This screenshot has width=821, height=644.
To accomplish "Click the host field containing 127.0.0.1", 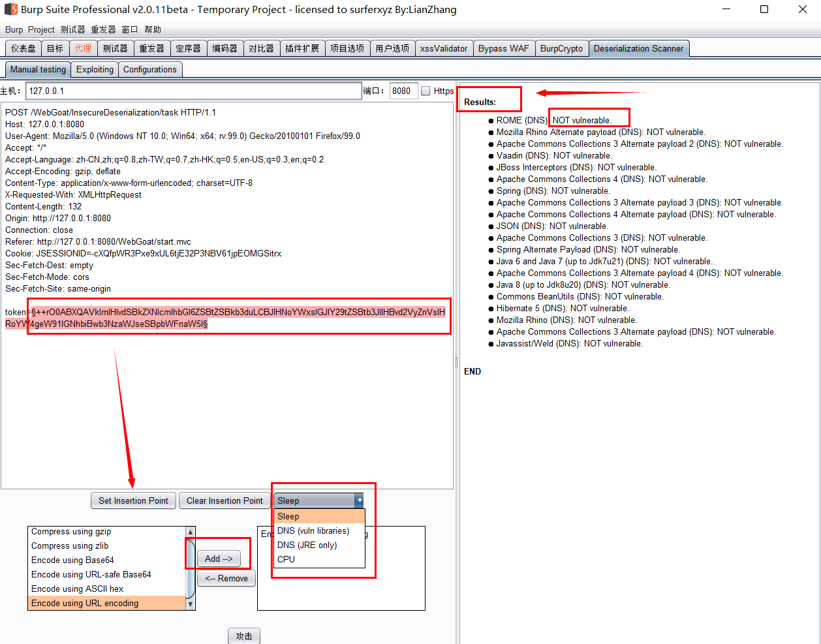I will tap(193, 91).
